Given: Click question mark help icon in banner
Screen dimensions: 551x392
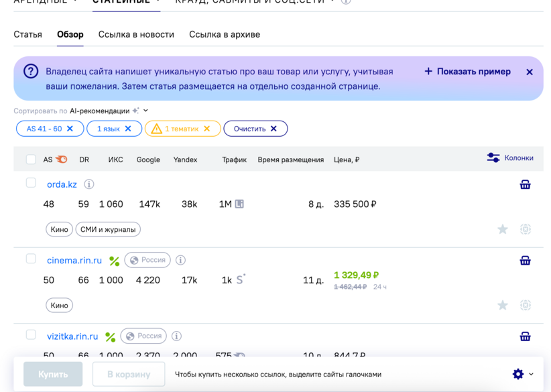Looking at the screenshot, I should pos(31,72).
